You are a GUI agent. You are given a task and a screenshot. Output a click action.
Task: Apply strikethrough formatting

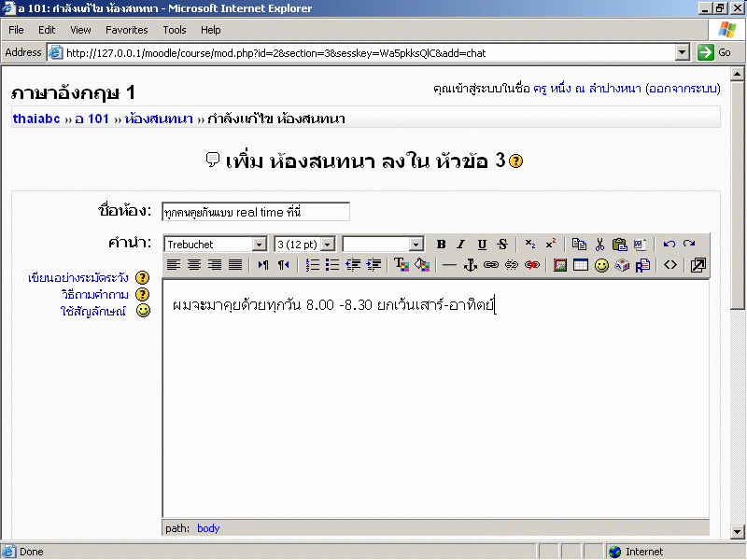tap(502, 245)
